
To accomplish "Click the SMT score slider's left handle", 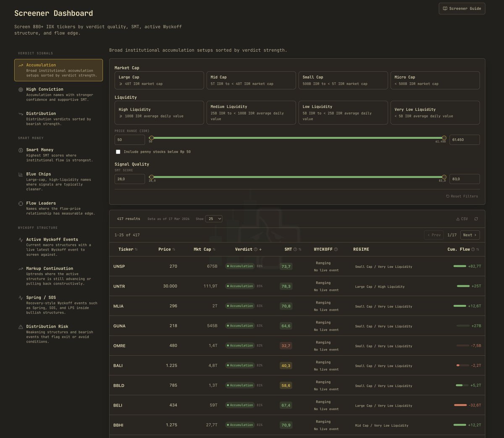I will (x=152, y=177).
